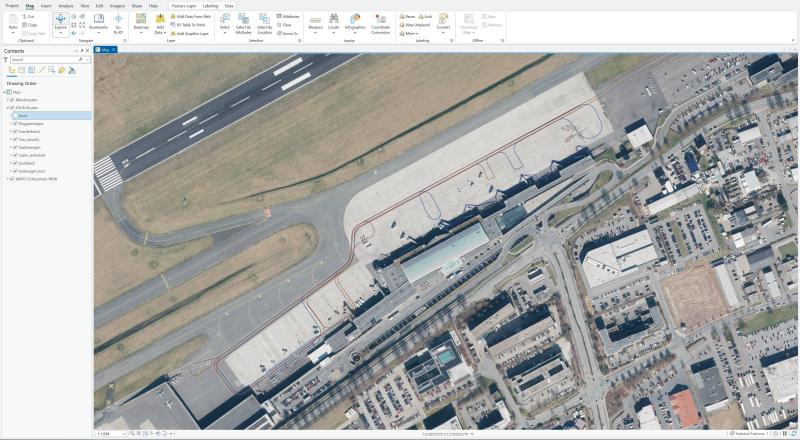This screenshot has height=440, width=800.
Task: Click the Contents pane search field
Action: click(x=45, y=60)
